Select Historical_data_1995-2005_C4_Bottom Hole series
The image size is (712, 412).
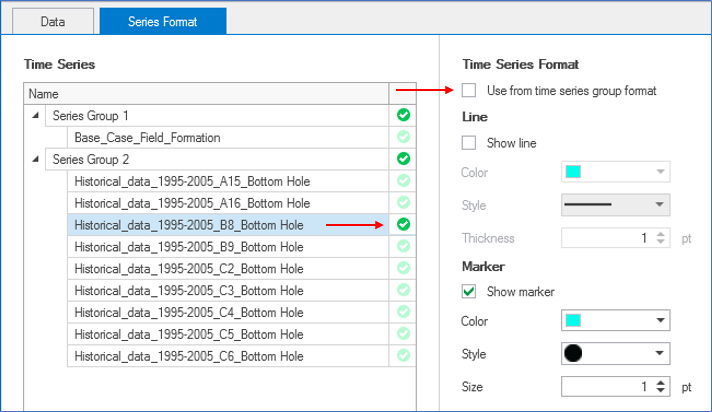point(190,312)
